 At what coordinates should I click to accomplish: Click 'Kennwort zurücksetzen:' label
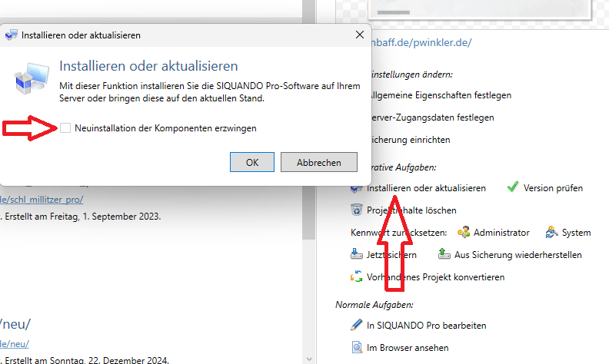click(x=399, y=233)
